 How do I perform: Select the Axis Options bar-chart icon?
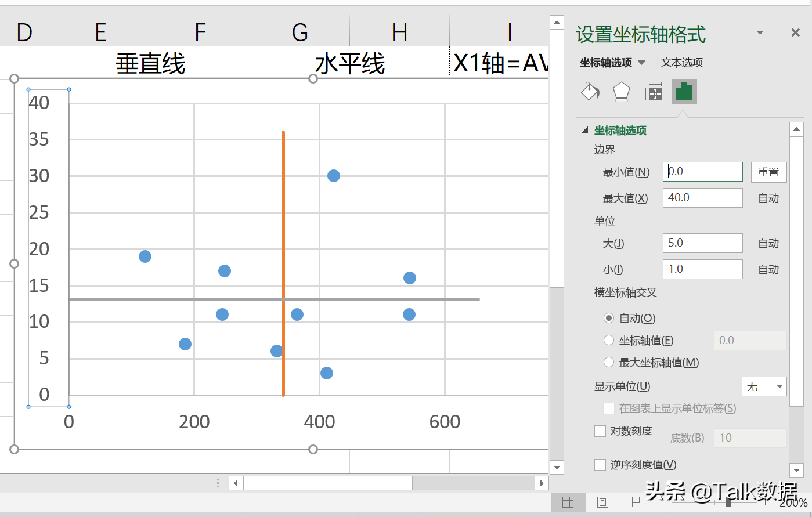pyautogui.click(x=684, y=92)
